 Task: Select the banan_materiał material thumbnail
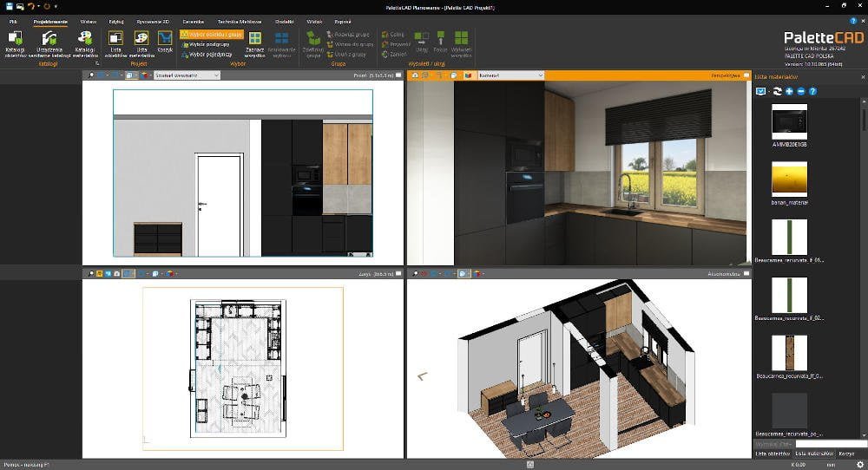(x=789, y=180)
